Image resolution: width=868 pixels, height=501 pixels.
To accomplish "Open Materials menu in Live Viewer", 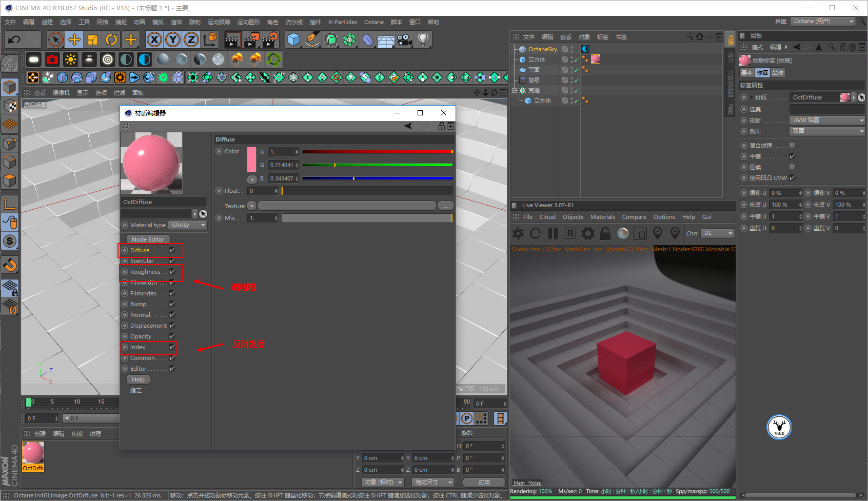I will pos(603,217).
